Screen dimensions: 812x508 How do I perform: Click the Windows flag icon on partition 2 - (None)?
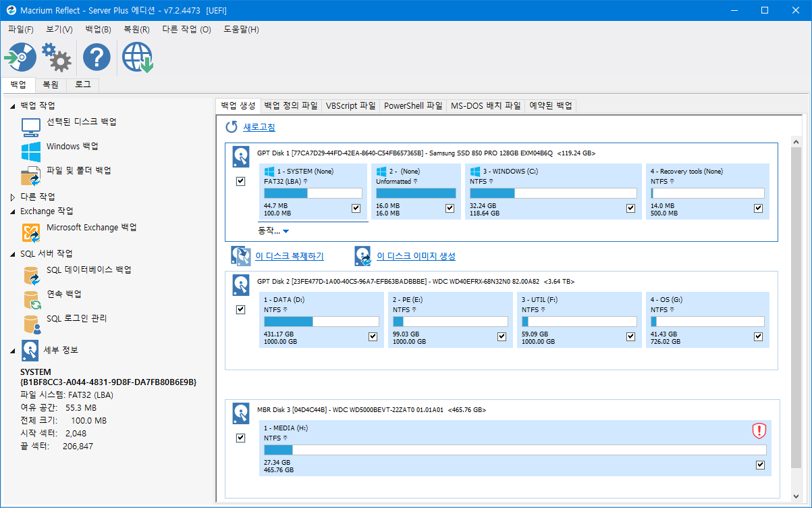tap(381, 172)
